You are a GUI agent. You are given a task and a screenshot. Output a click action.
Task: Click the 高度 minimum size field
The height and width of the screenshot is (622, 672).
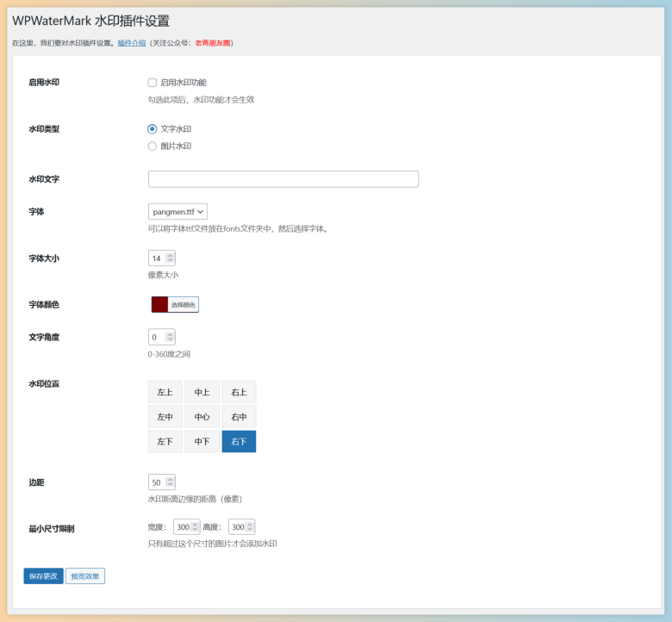[242, 527]
